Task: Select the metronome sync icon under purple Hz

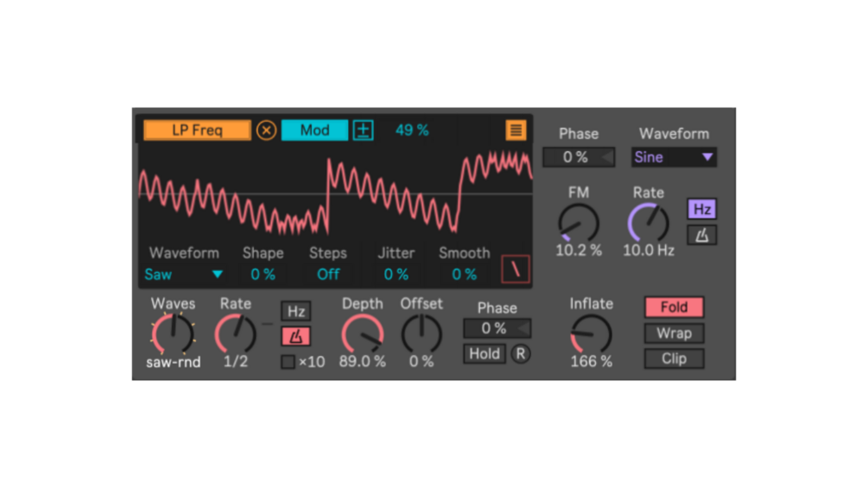Action: click(x=702, y=235)
